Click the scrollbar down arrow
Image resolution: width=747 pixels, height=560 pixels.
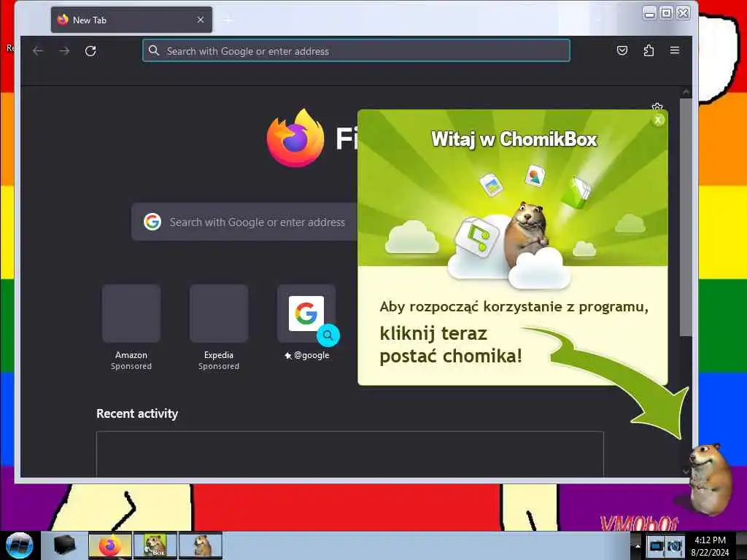(686, 472)
